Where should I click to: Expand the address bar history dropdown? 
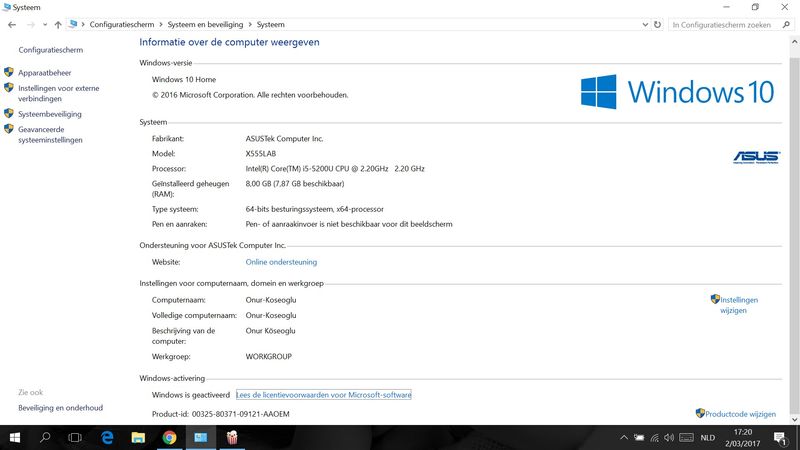(x=645, y=24)
